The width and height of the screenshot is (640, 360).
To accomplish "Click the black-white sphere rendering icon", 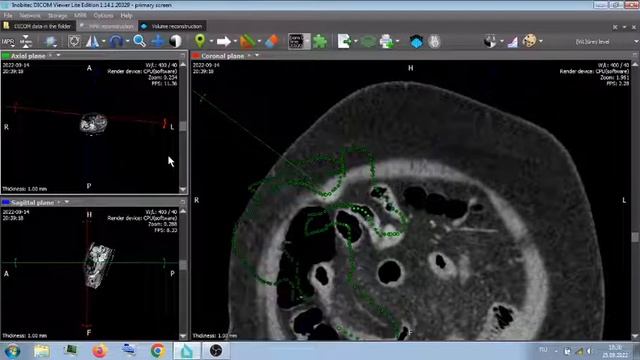I will (490, 41).
